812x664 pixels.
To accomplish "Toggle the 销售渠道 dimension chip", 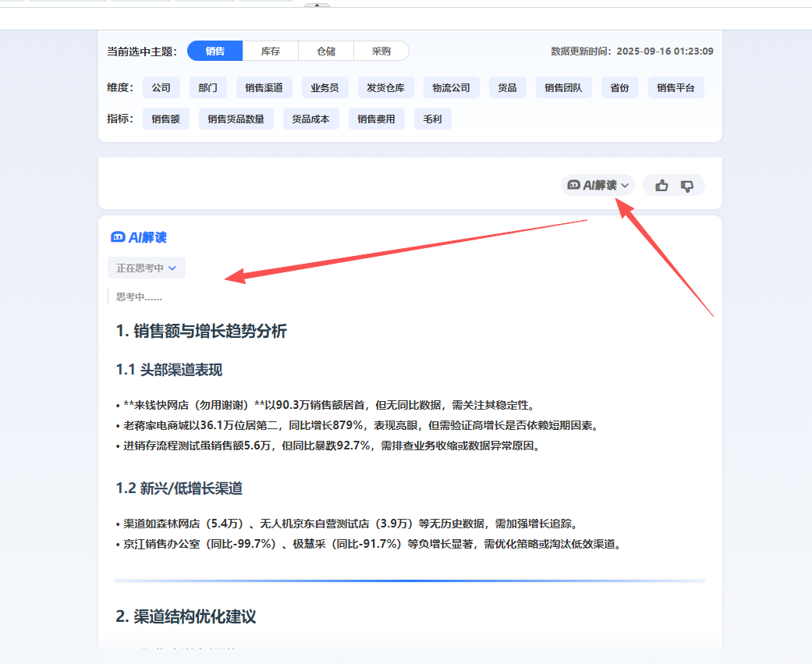I will click(264, 87).
